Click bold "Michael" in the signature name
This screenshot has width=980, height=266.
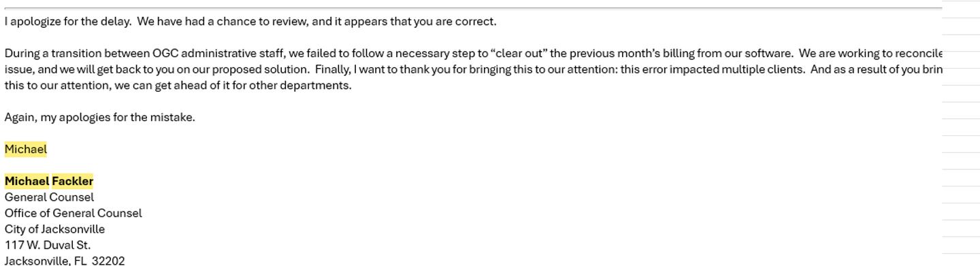pos(27,181)
